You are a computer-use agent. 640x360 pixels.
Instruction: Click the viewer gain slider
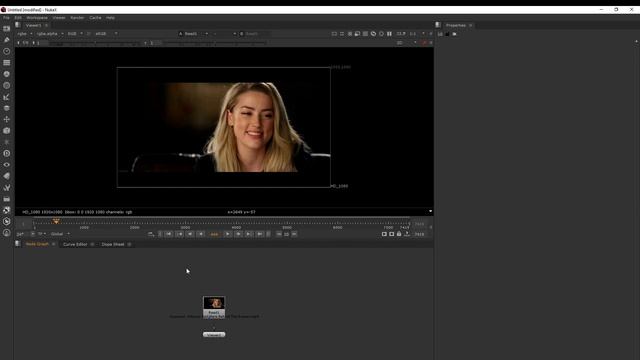pyautogui.click(x=95, y=43)
